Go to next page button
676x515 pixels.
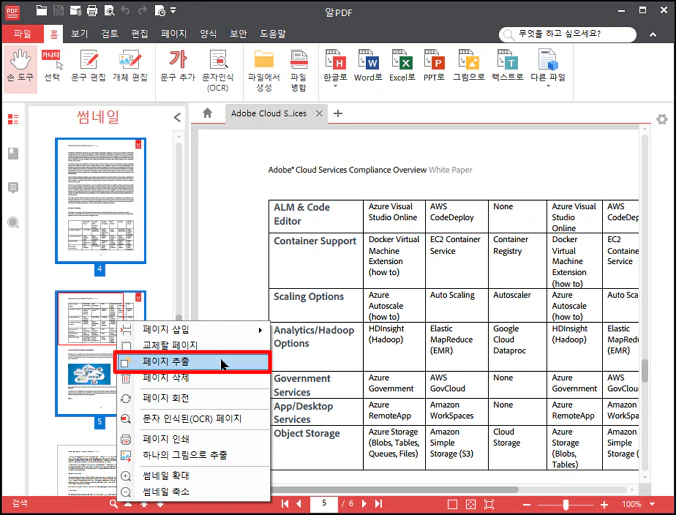(x=364, y=504)
